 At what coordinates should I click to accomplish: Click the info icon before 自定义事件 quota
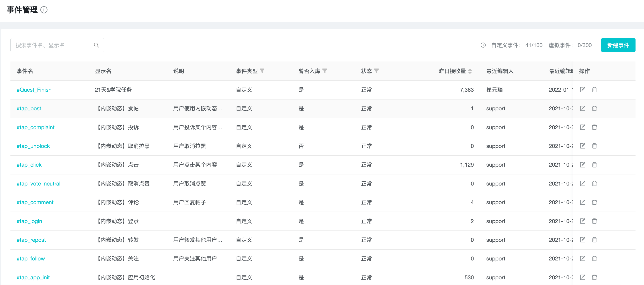[483, 45]
